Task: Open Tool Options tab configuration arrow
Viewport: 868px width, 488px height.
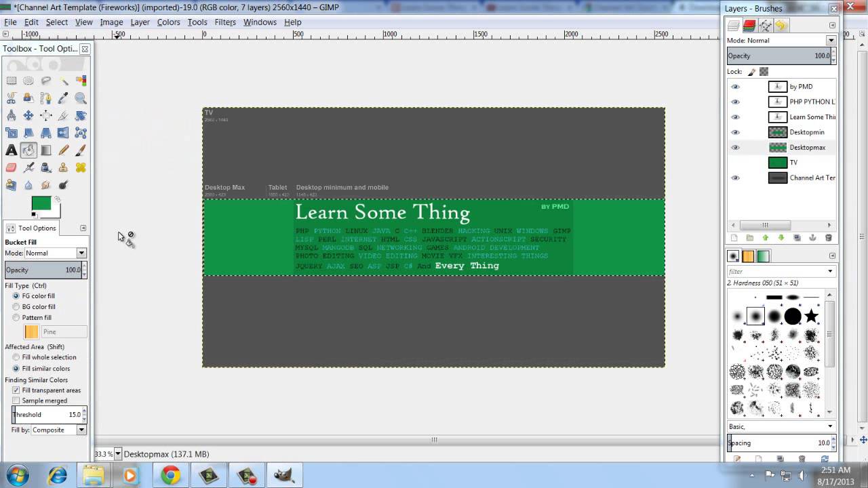Action: click(x=83, y=228)
